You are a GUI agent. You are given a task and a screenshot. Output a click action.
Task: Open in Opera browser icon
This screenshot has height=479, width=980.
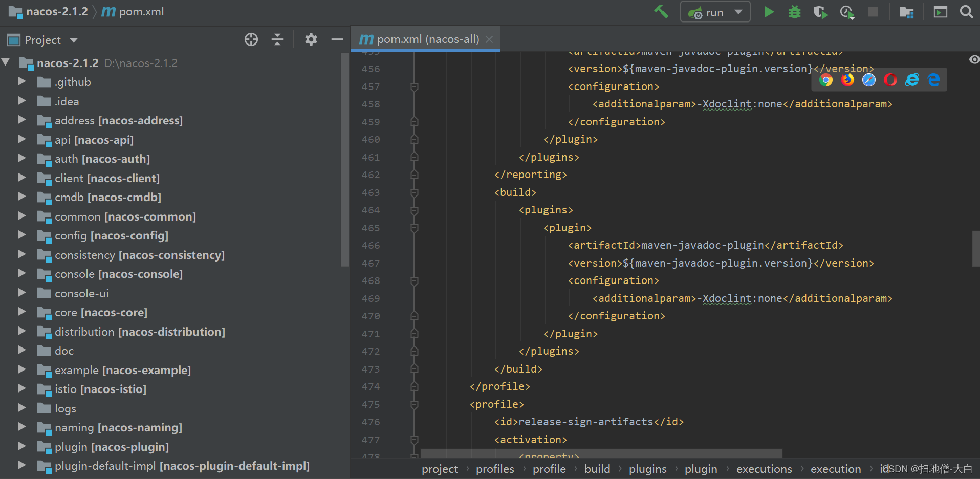890,80
